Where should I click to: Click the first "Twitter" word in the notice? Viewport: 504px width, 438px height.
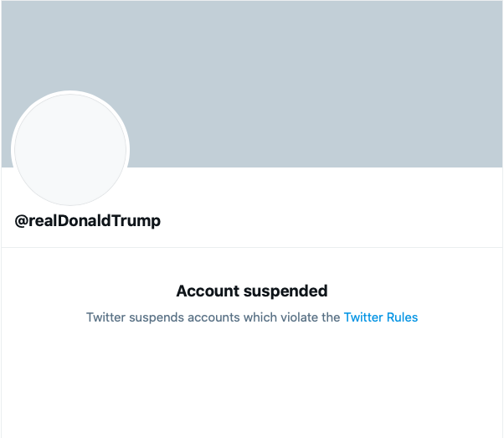pos(105,317)
